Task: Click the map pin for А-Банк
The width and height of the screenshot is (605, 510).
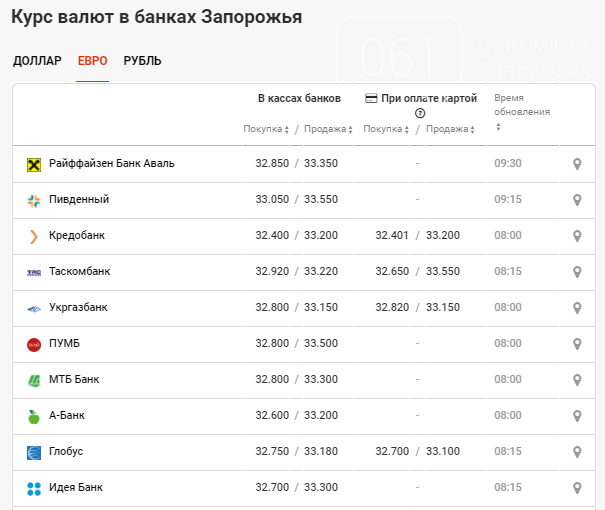Action: coord(577,416)
